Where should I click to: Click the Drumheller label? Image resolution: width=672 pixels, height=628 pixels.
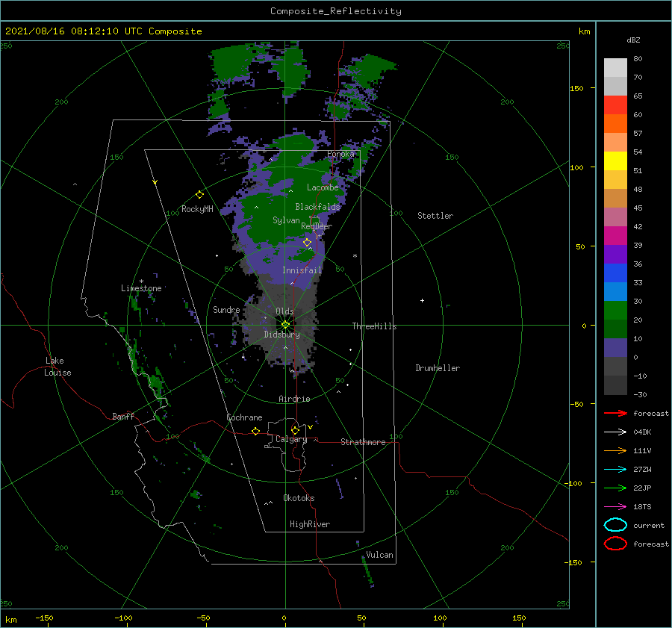438,368
